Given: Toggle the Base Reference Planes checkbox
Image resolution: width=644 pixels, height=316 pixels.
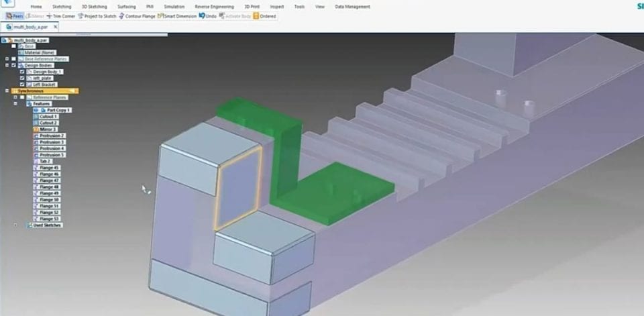Looking at the screenshot, I should (13, 59).
